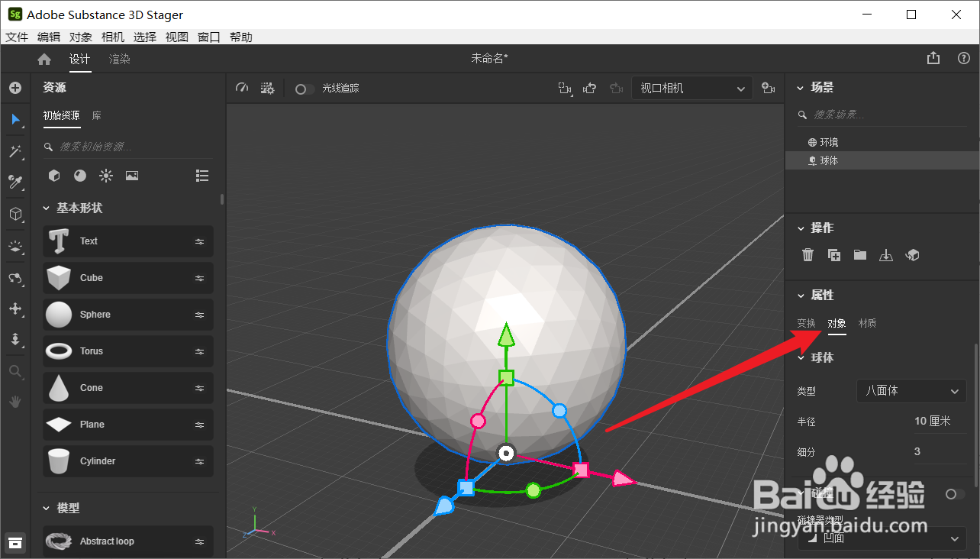Open render settings grid-gear icon
980x559 pixels.
coord(267,89)
